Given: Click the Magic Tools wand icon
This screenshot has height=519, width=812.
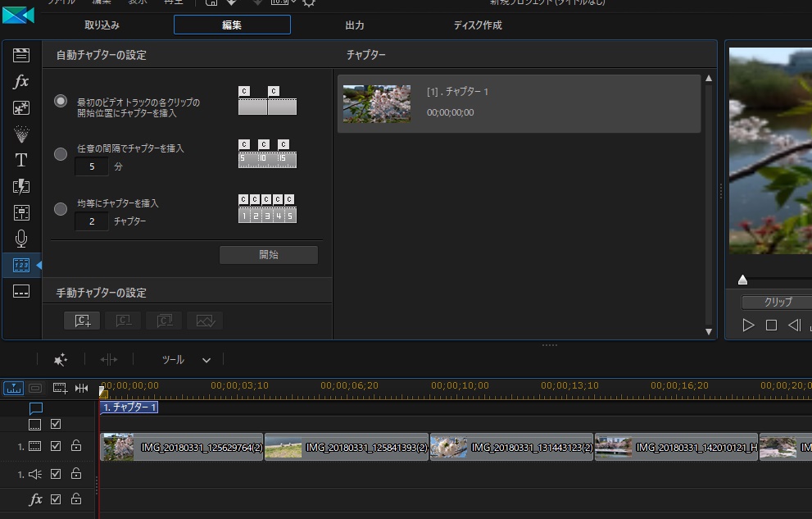Looking at the screenshot, I should [x=61, y=360].
